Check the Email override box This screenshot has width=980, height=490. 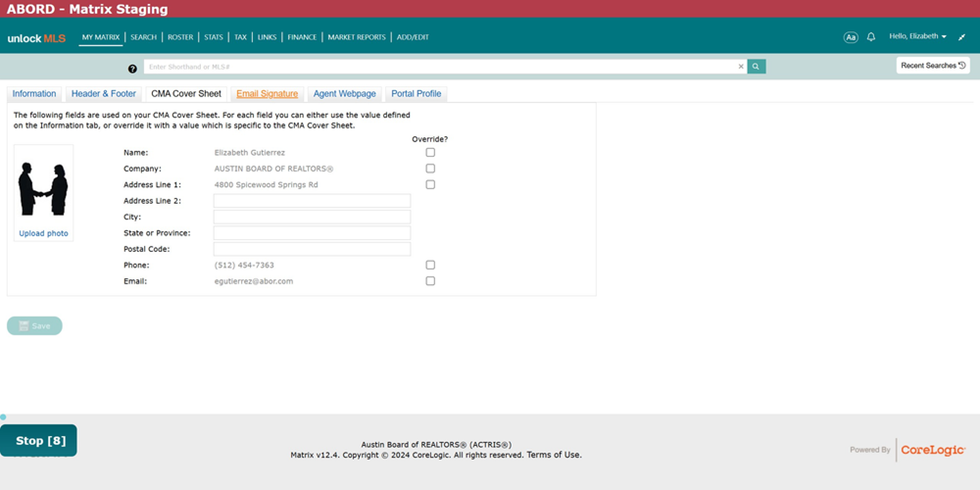[x=430, y=281]
